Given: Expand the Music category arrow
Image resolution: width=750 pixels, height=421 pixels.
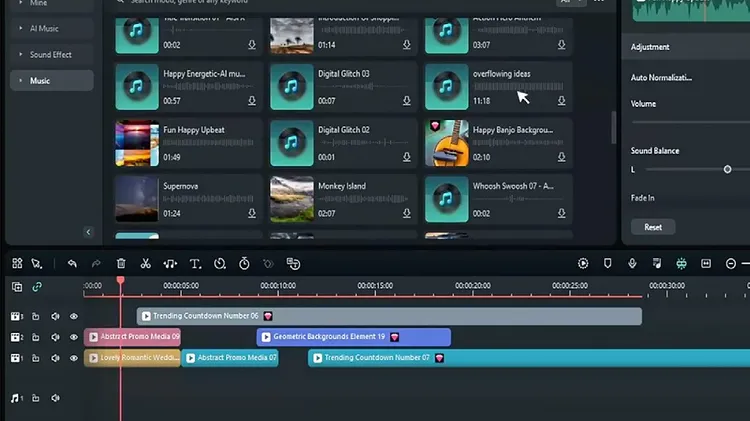Looking at the screenshot, I should (21, 81).
